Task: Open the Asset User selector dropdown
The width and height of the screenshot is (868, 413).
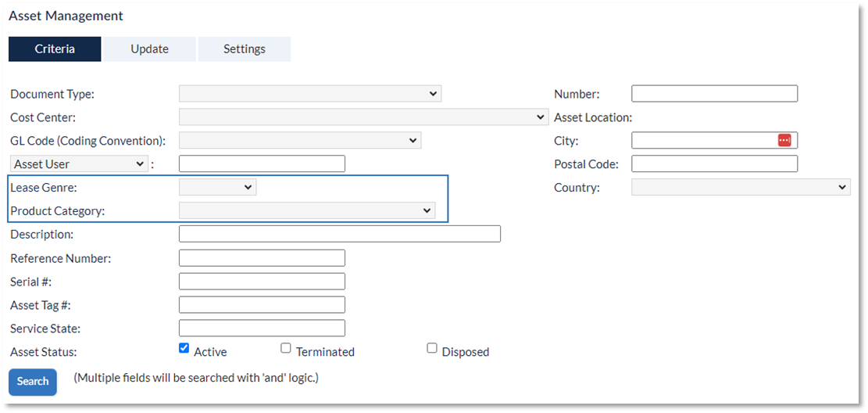Action: [79, 164]
